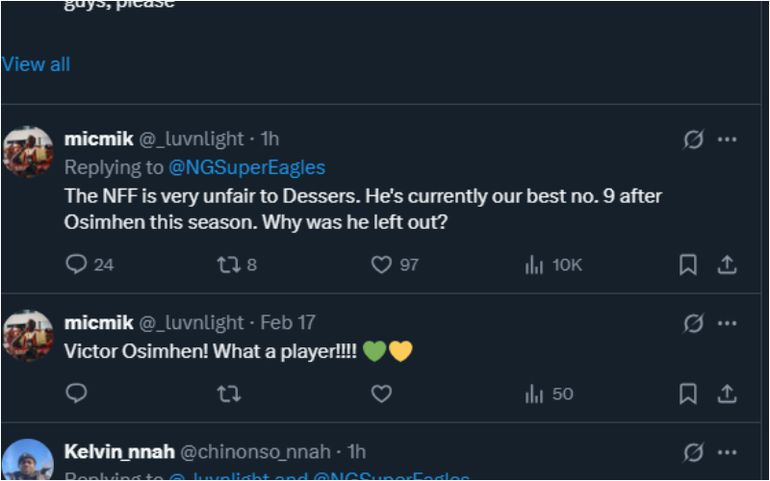Open micmik avatar on Dessers tweet
This screenshot has height=481, width=770.
pos(28,152)
